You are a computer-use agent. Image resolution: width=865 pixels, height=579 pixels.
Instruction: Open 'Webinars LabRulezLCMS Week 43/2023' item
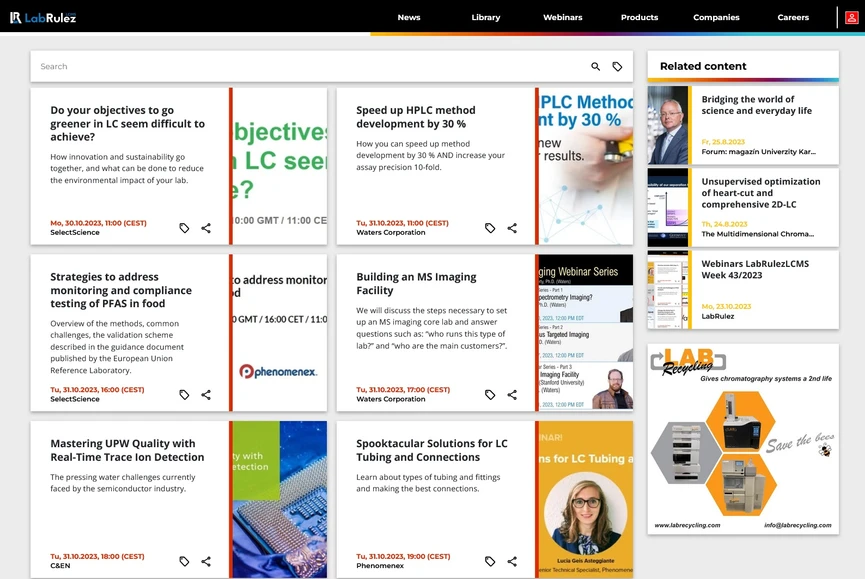(755, 270)
